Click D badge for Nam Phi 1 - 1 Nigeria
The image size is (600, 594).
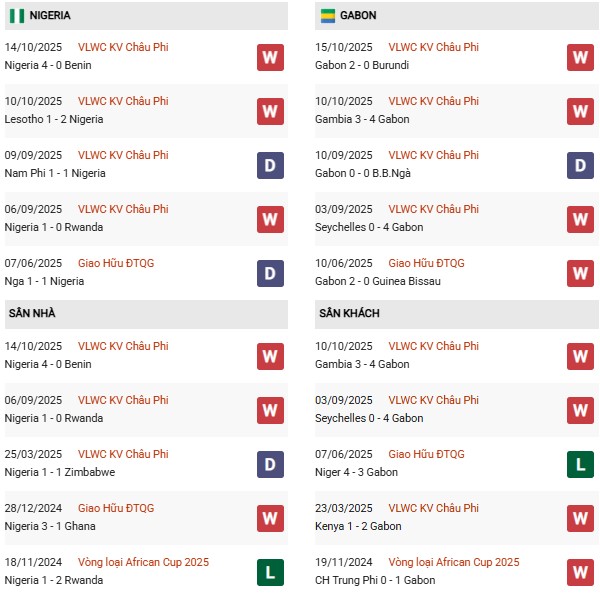[270, 165]
